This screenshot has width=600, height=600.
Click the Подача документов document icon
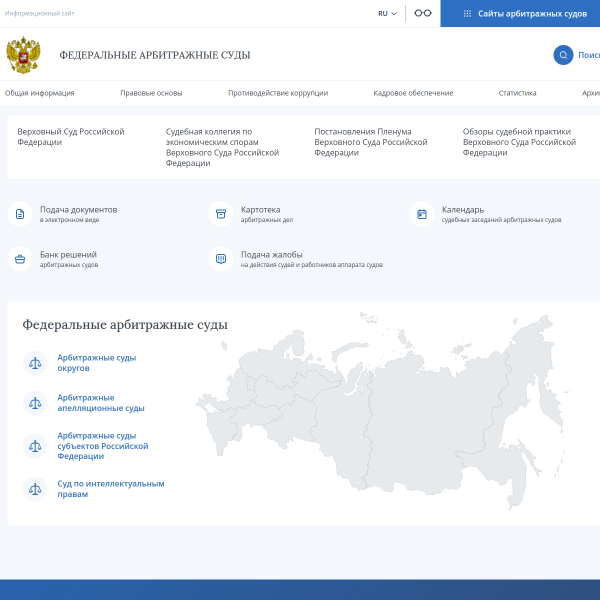pos(20,214)
